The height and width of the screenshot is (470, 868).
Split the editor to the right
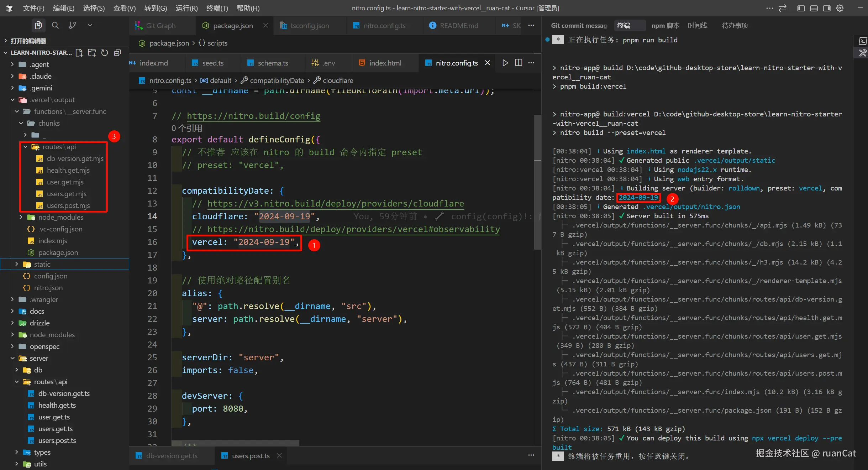[x=519, y=63]
